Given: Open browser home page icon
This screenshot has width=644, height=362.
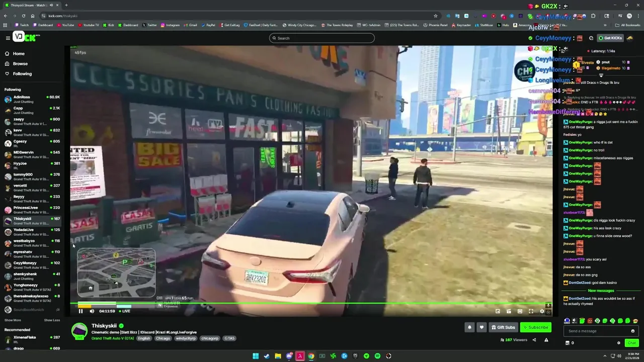Looking at the screenshot, I should click(32, 16).
